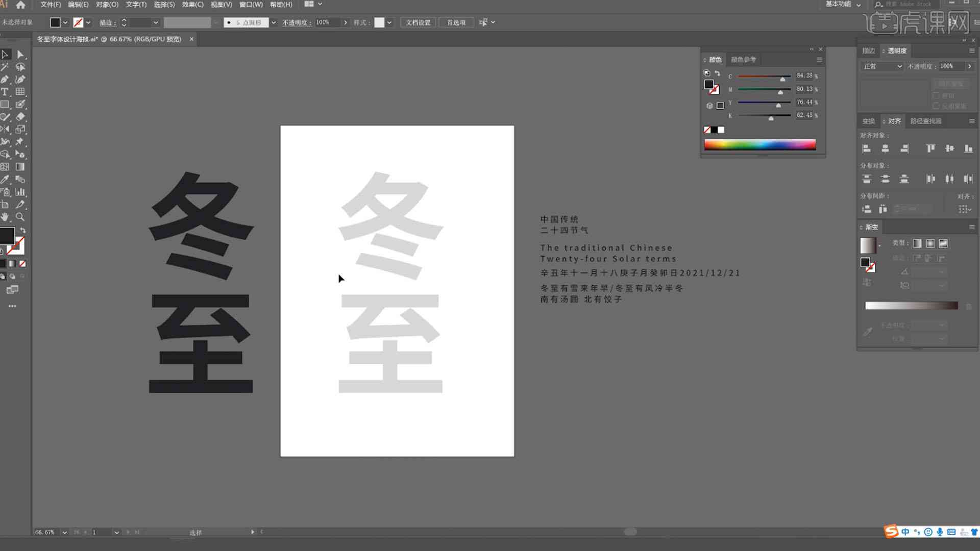Select the Eraser tool

pos(20,117)
